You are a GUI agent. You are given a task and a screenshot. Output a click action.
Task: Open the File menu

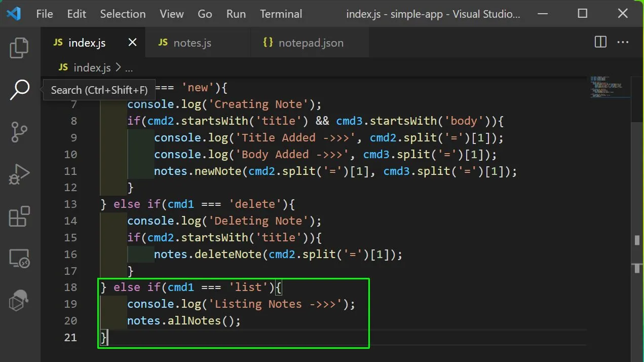45,14
